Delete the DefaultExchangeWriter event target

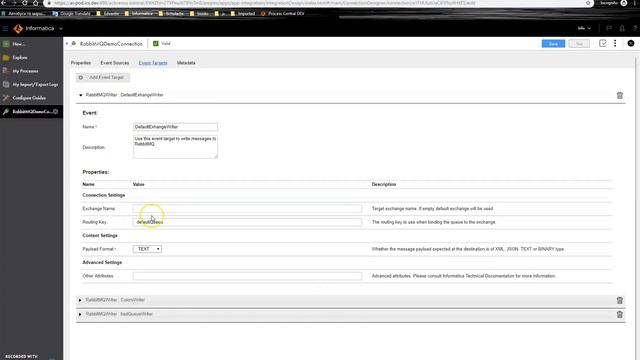[620, 95]
